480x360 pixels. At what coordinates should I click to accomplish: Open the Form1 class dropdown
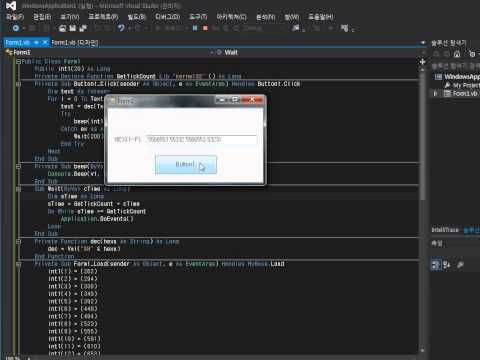click(x=110, y=52)
